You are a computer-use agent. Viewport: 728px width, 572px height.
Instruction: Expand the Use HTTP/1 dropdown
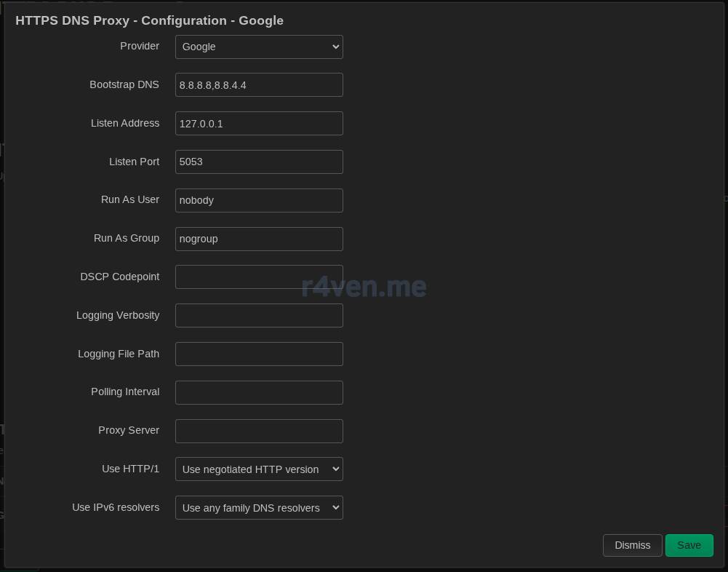[x=258, y=469]
